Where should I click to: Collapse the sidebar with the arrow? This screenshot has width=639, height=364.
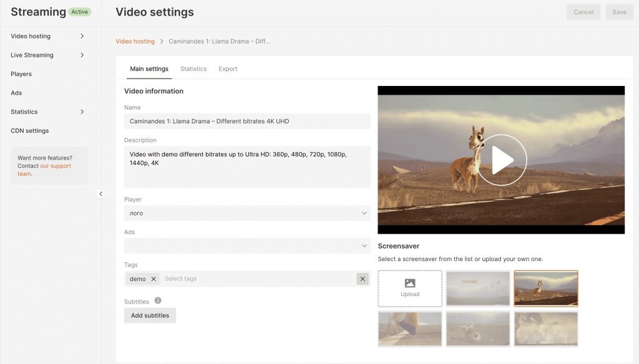100,194
